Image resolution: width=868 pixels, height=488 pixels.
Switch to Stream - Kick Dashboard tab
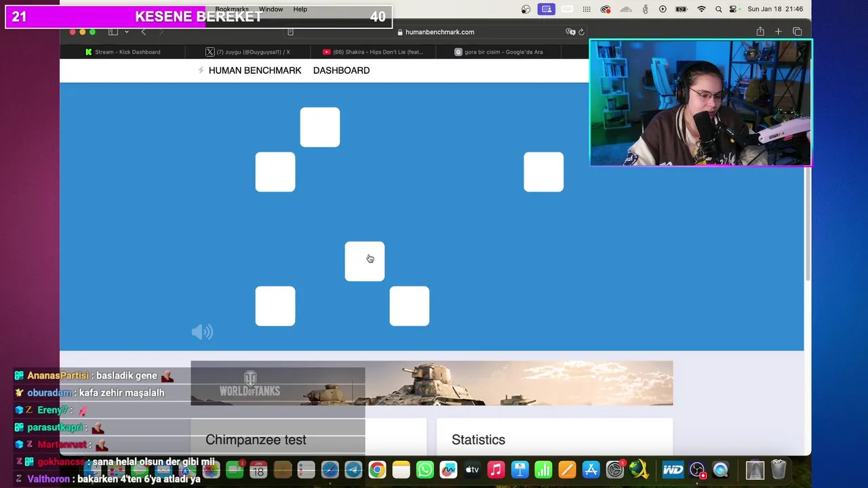123,52
